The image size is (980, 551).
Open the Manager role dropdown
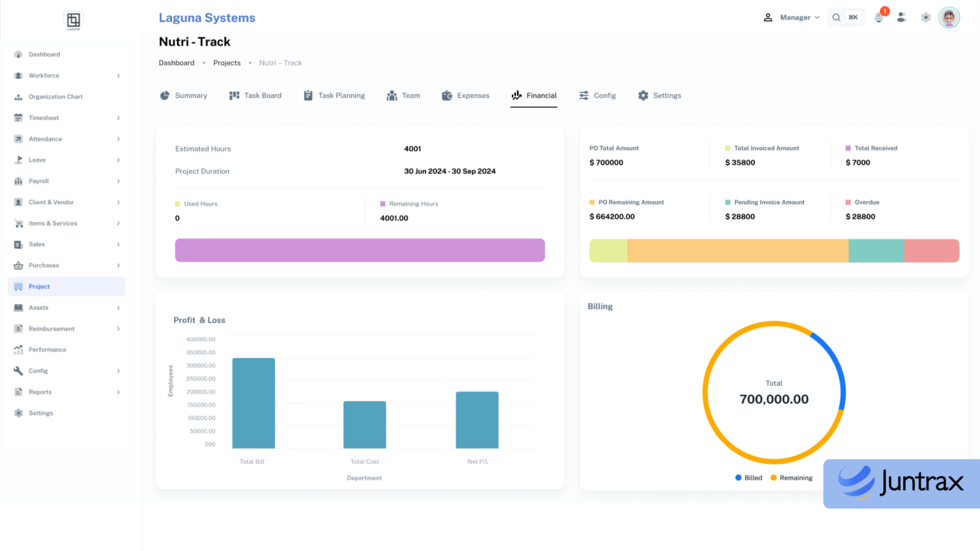pyautogui.click(x=792, y=18)
